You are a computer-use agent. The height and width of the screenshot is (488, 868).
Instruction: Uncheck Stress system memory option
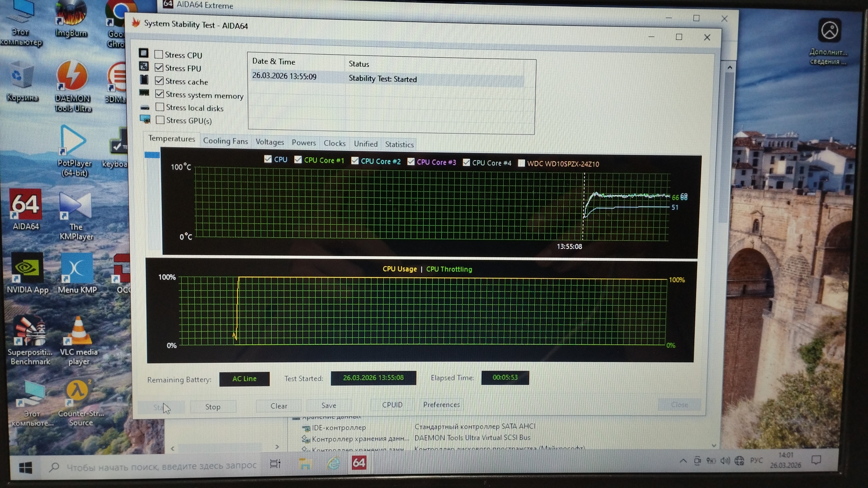tap(160, 94)
